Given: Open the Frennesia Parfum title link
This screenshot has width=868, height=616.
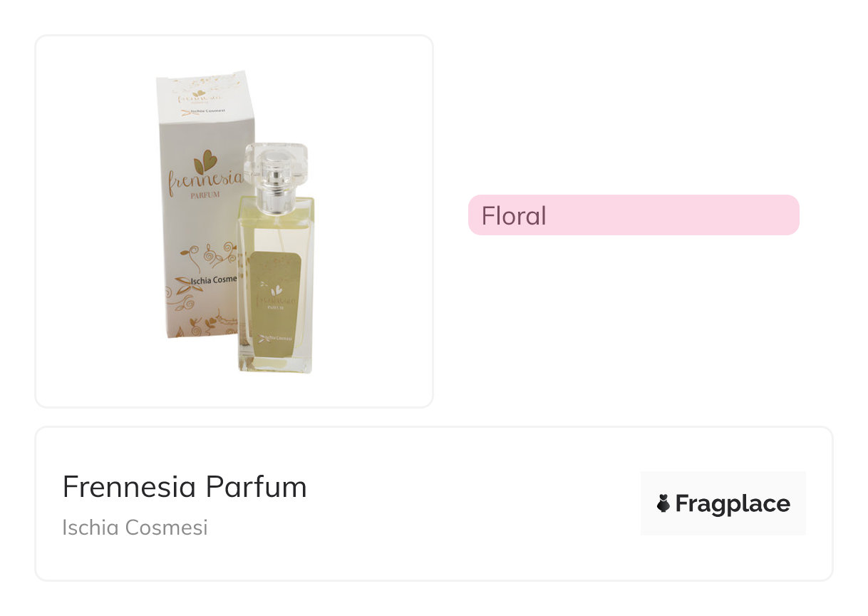Looking at the screenshot, I should pyautogui.click(x=185, y=487).
